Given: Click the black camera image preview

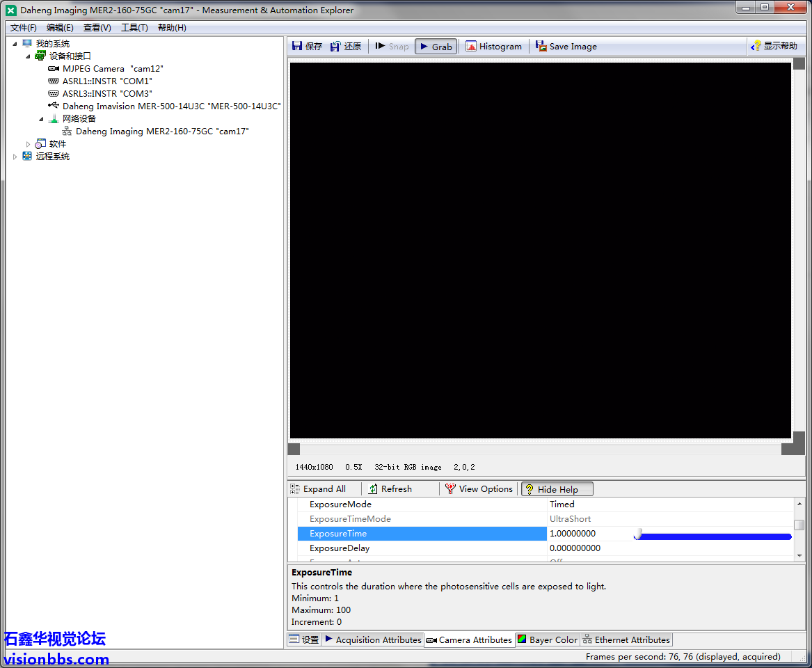Looking at the screenshot, I should (540, 250).
